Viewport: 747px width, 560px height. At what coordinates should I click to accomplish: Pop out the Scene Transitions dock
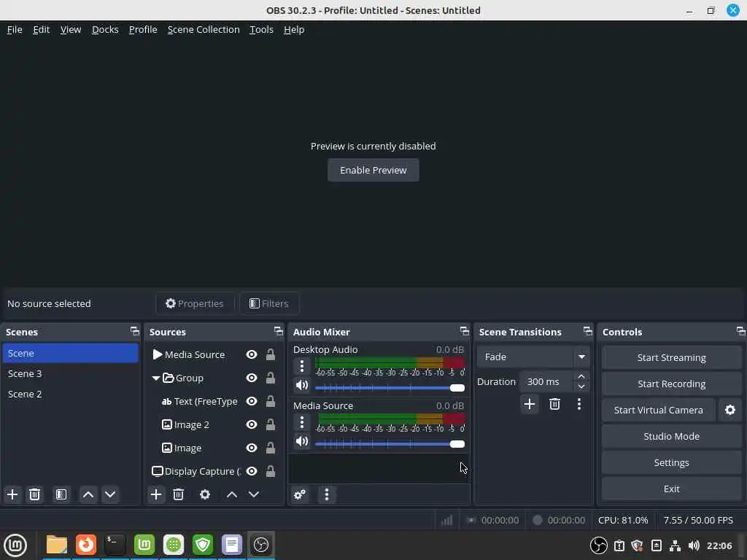click(588, 331)
